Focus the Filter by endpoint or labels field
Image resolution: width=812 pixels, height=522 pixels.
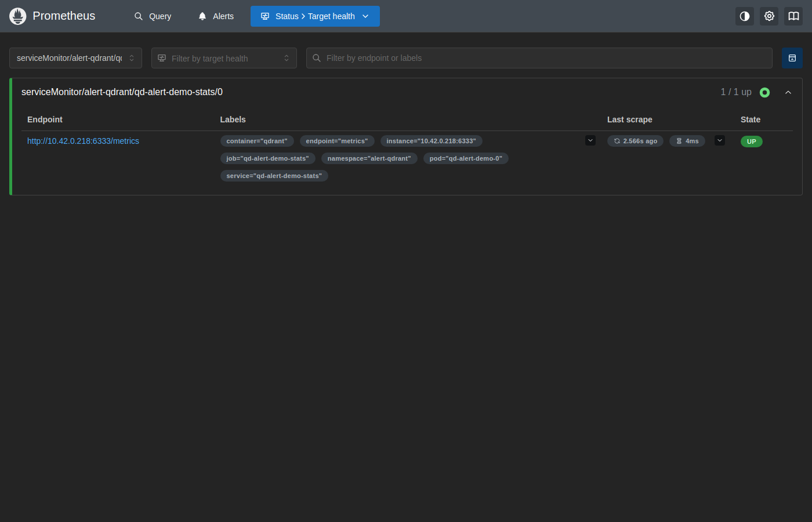coord(539,58)
